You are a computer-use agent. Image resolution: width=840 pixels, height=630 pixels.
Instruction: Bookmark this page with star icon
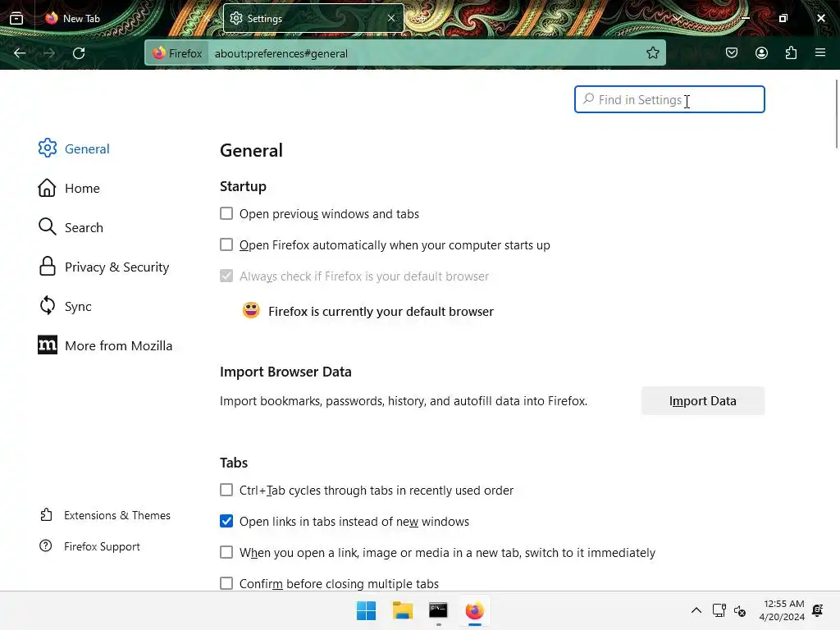tap(652, 53)
